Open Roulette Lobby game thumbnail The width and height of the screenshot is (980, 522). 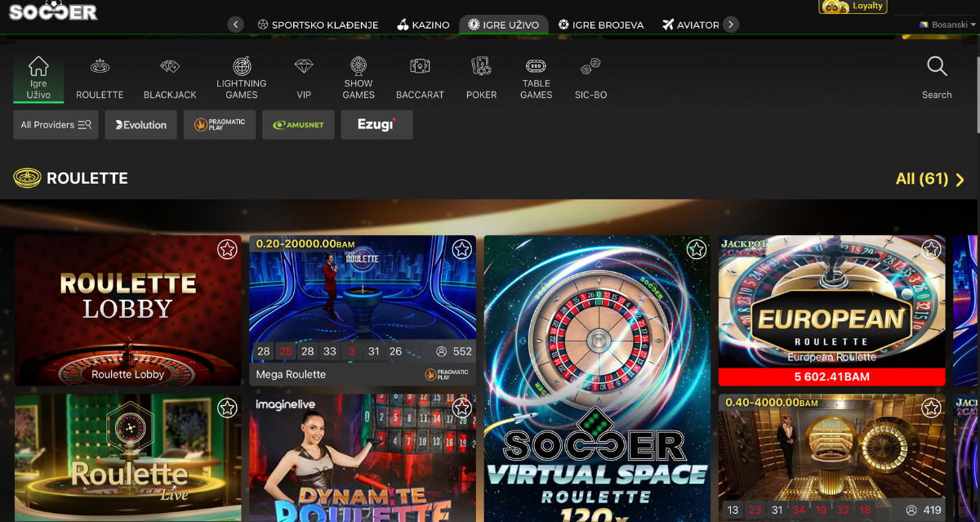tap(128, 310)
